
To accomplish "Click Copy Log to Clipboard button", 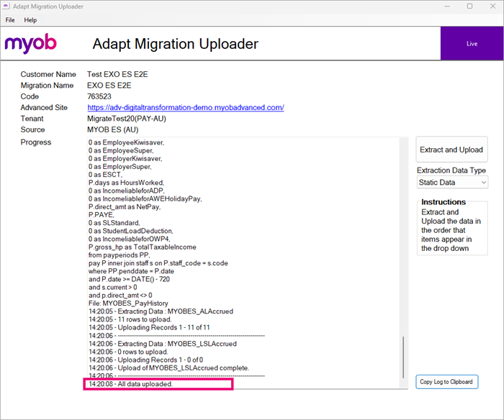I will click(x=446, y=382).
